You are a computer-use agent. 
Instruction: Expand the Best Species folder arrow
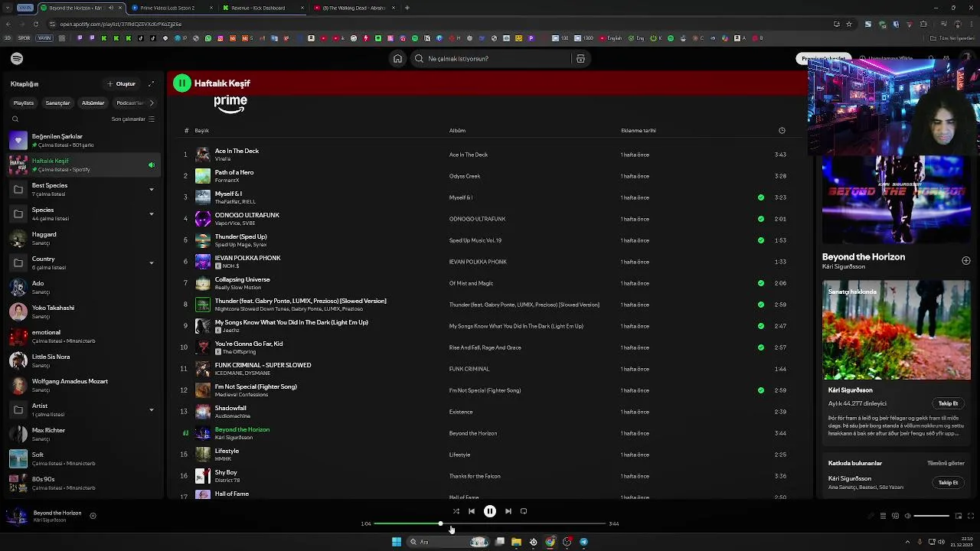coord(151,190)
